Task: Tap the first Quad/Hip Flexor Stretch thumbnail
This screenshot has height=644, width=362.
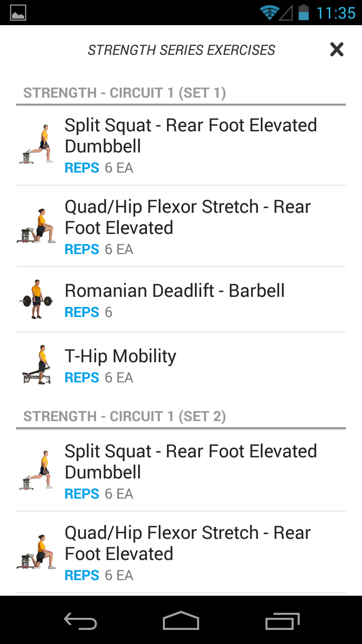Action: pos(37,226)
